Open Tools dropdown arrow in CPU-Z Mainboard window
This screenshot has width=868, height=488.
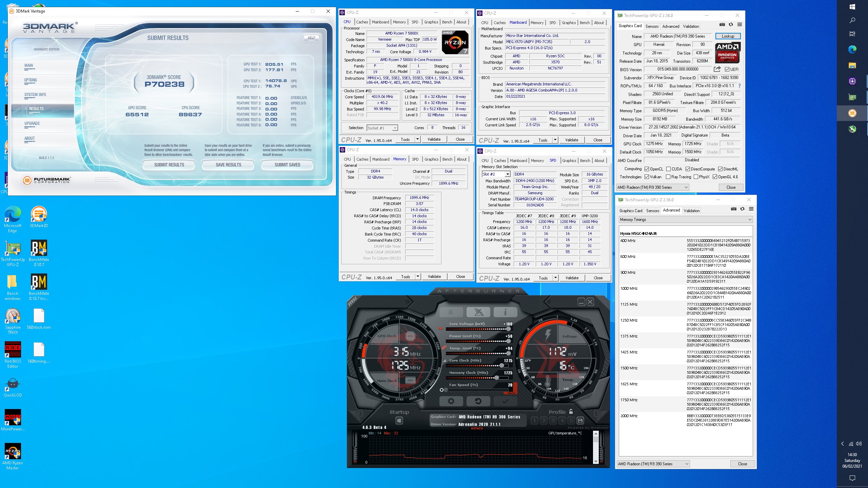coord(555,140)
